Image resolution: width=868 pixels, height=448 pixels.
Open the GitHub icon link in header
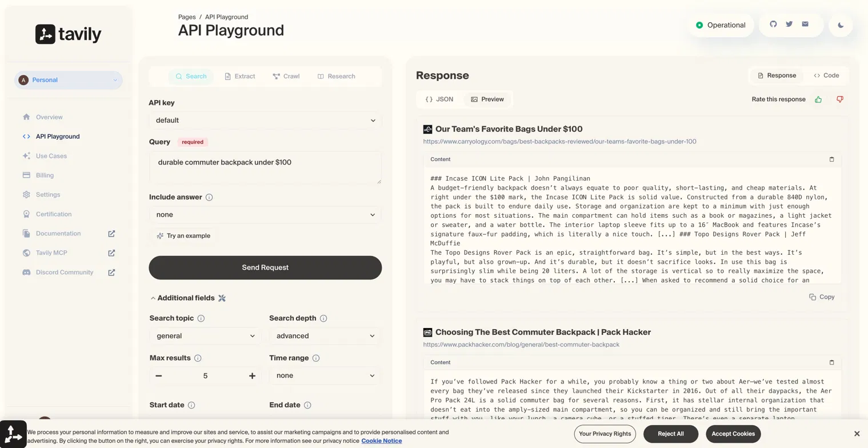(773, 24)
